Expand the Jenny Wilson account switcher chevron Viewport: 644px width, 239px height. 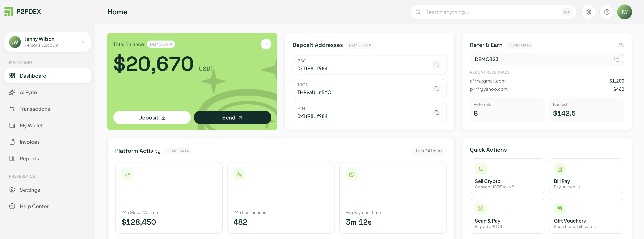pyautogui.click(x=84, y=42)
